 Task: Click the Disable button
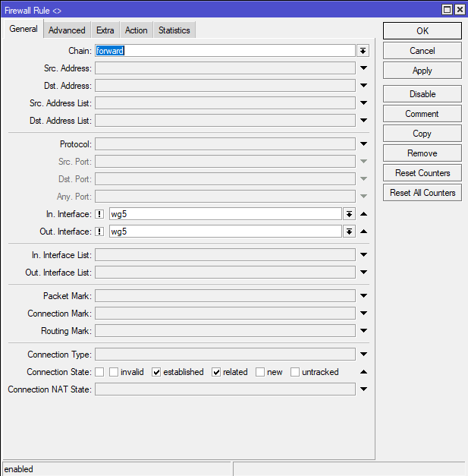pyautogui.click(x=422, y=94)
